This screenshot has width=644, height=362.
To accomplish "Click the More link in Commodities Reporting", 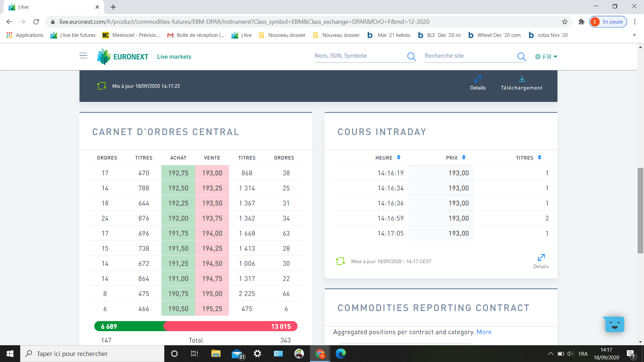I will pyautogui.click(x=484, y=332).
